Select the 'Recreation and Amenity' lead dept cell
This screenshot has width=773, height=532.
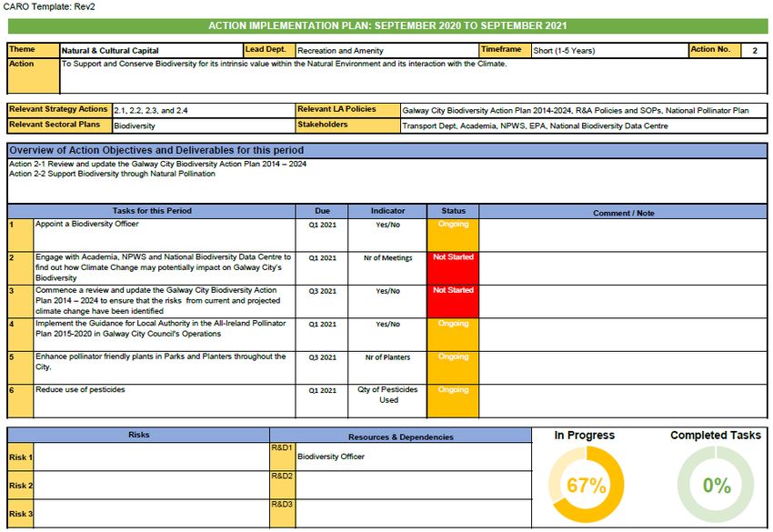(x=387, y=50)
